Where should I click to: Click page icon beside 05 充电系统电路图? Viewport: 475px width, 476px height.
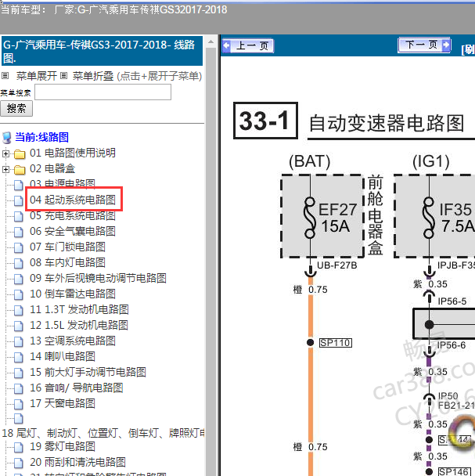[19, 216]
